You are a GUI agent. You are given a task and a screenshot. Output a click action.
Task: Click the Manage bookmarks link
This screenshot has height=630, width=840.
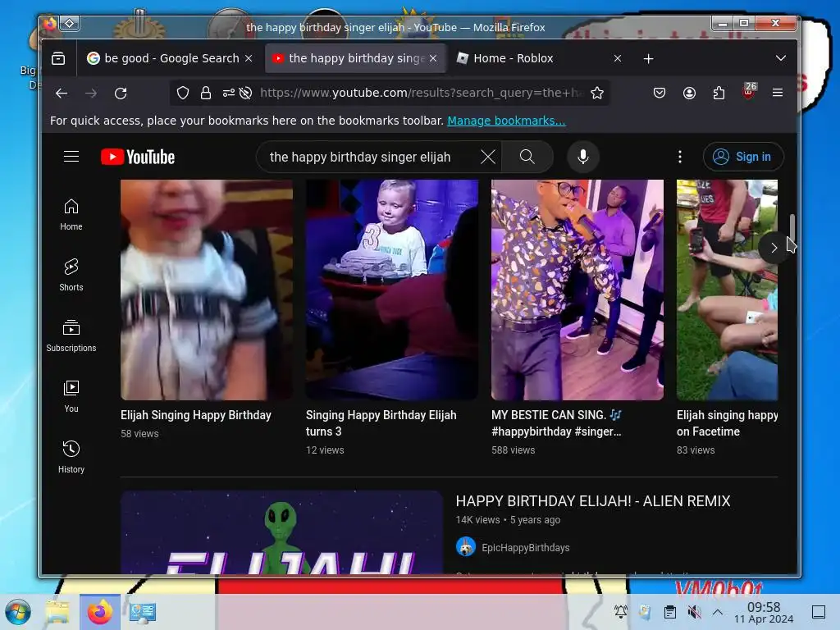506,121
